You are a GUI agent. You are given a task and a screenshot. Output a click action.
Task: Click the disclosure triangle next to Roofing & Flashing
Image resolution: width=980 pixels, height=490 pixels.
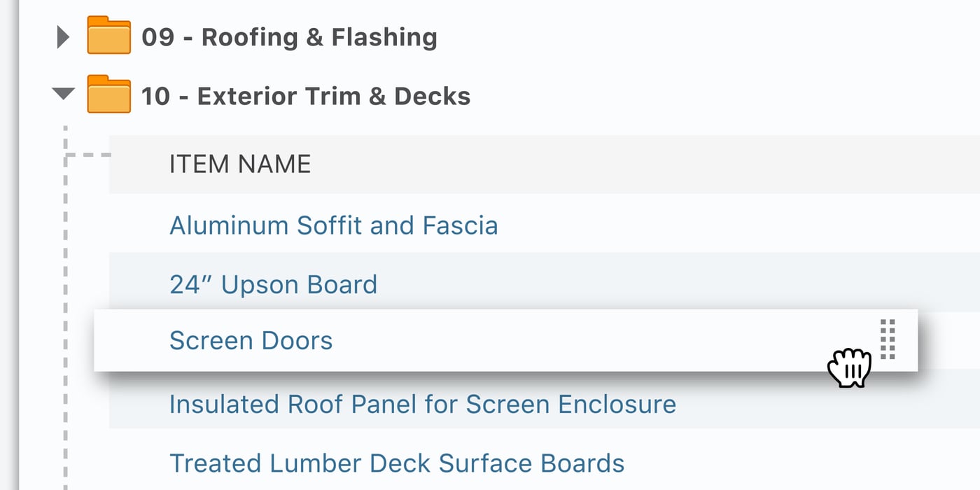(63, 35)
